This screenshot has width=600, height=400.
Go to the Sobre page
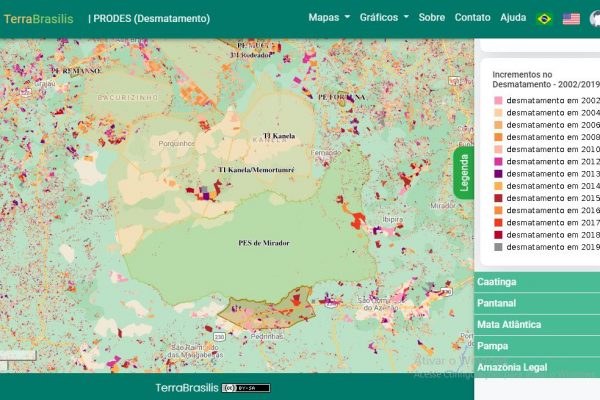point(432,18)
